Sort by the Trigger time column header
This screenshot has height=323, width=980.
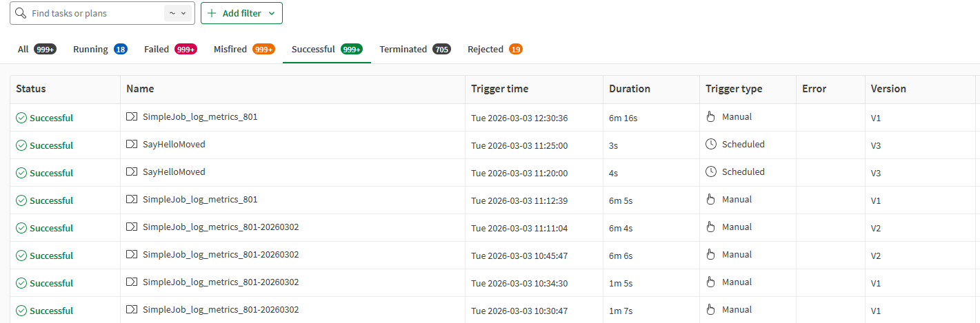499,89
